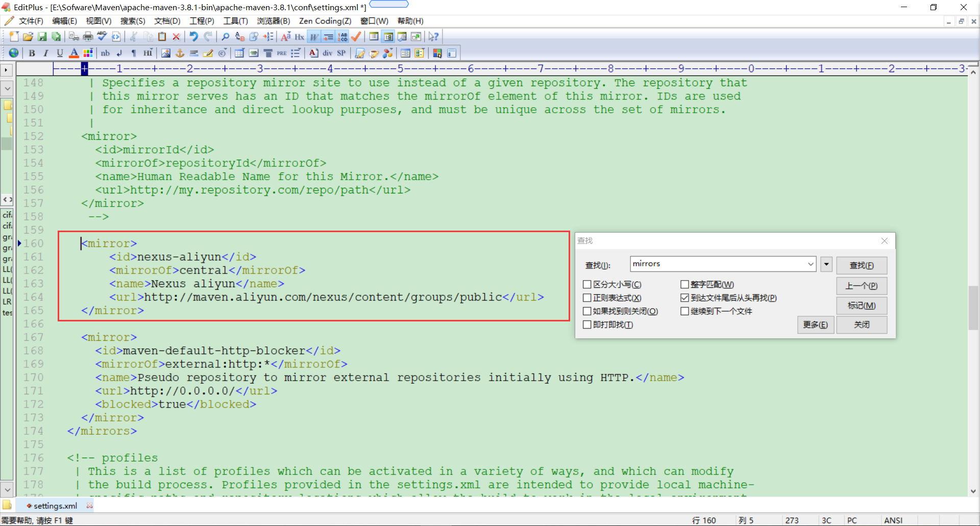Click the spell check toolbar icon
This screenshot has width=980, height=526.
(102, 36)
